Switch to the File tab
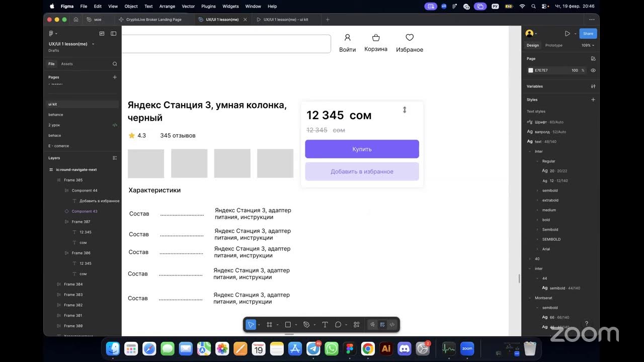The image size is (644, 362). coord(51,64)
